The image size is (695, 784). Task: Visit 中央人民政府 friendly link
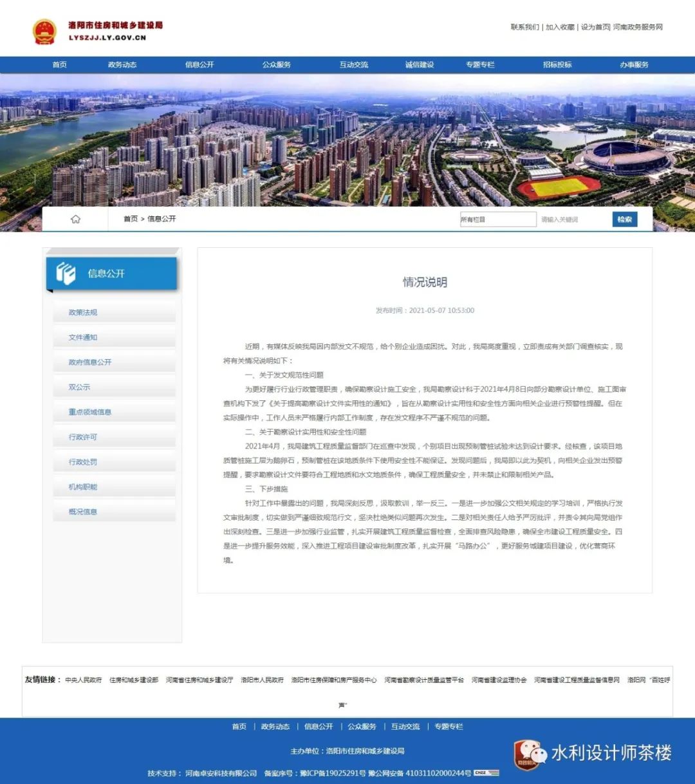click(x=83, y=680)
